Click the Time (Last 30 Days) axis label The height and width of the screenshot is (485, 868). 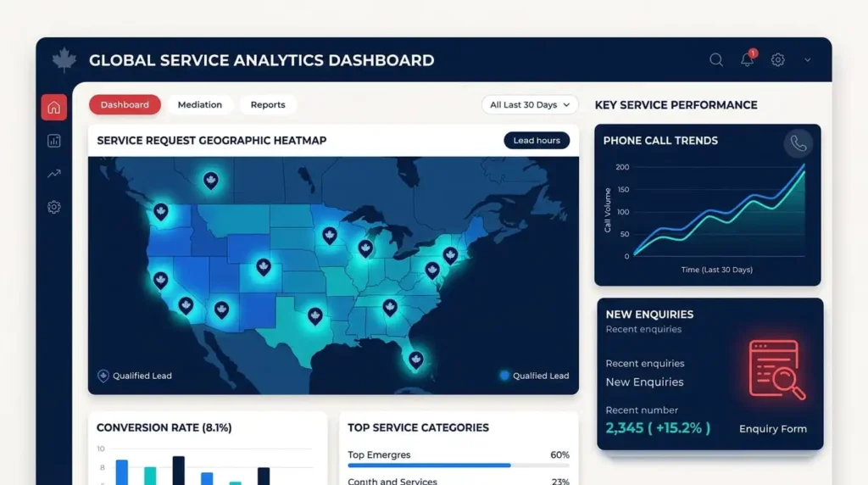717,270
